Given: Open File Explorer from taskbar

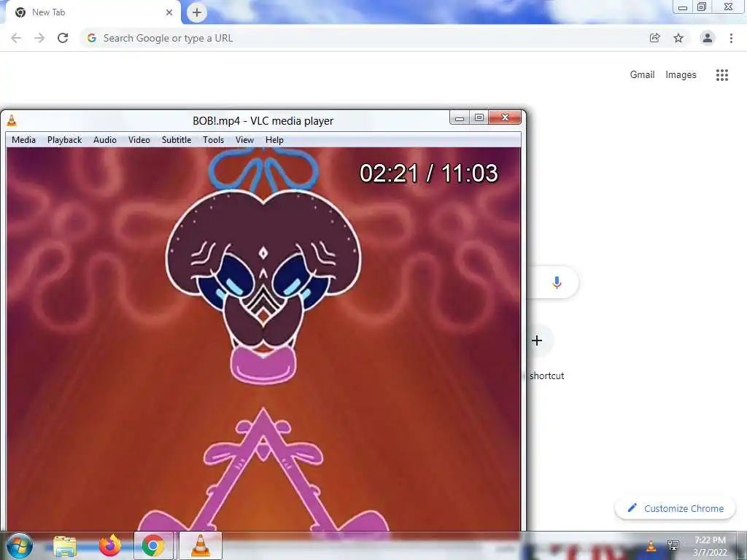Looking at the screenshot, I should point(65,546).
